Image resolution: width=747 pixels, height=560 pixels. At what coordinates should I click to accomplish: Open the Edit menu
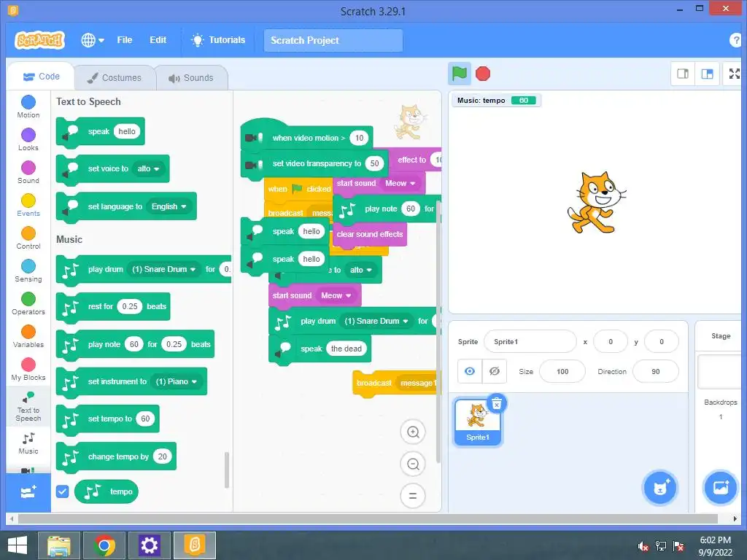(x=158, y=40)
